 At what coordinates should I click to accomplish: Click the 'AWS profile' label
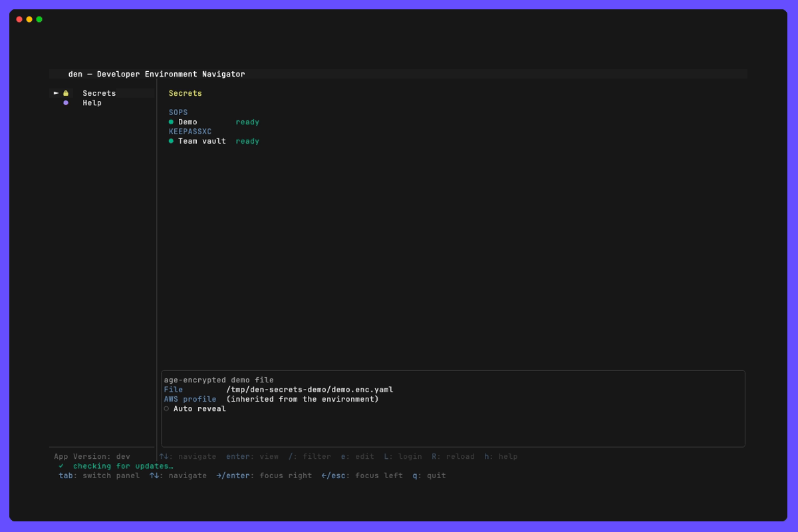click(x=190, y=399)
